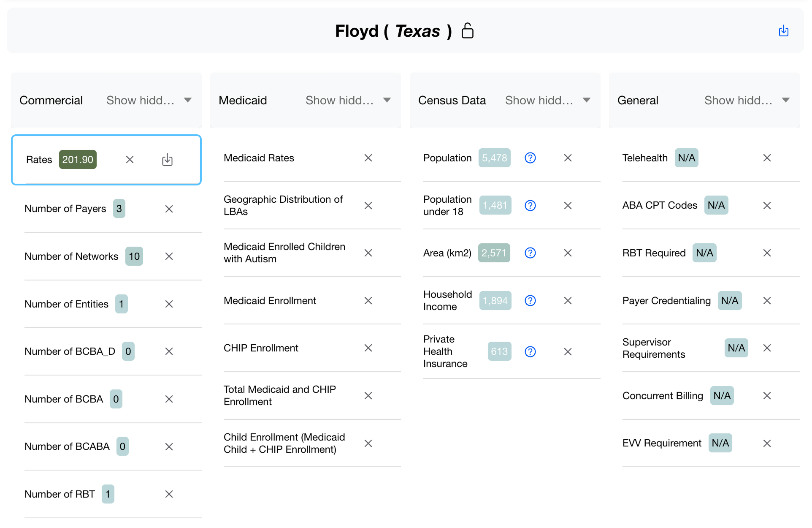Click the Telehealth N/A badge
The width and height of the screenshot is (812, 528).
687,158
